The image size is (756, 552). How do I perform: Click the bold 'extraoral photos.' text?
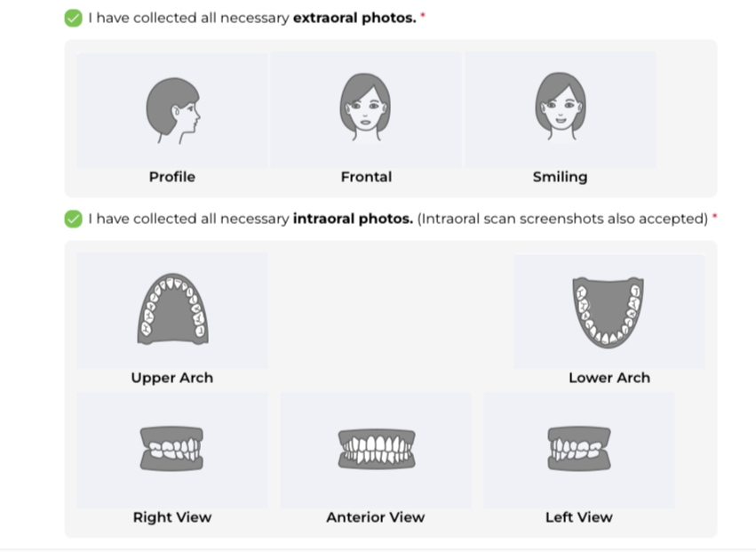(354, 18)
